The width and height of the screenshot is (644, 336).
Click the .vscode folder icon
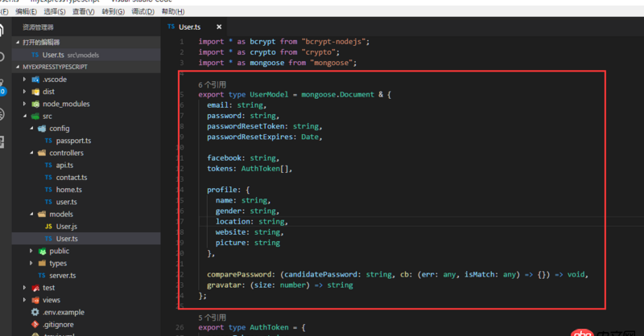(35, 80)
